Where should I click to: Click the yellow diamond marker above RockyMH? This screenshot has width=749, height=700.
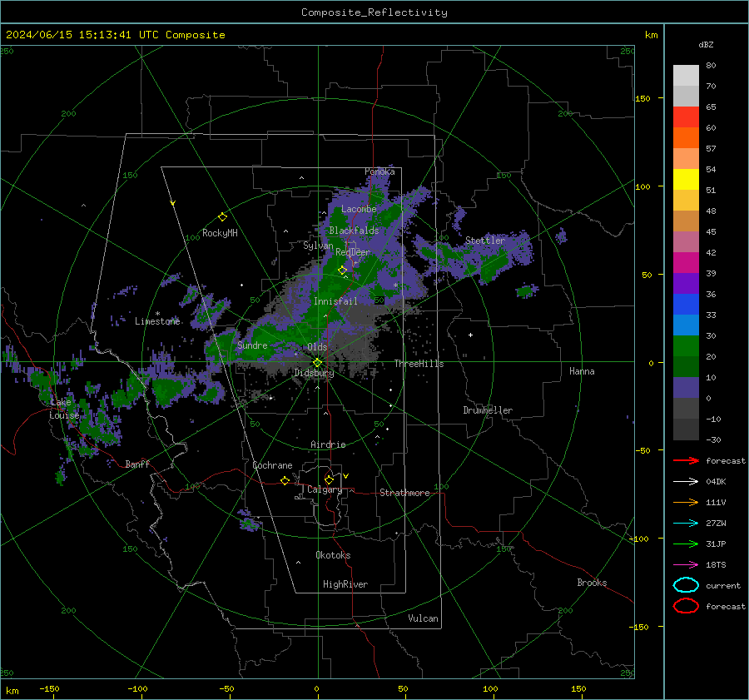pos(222,217)
